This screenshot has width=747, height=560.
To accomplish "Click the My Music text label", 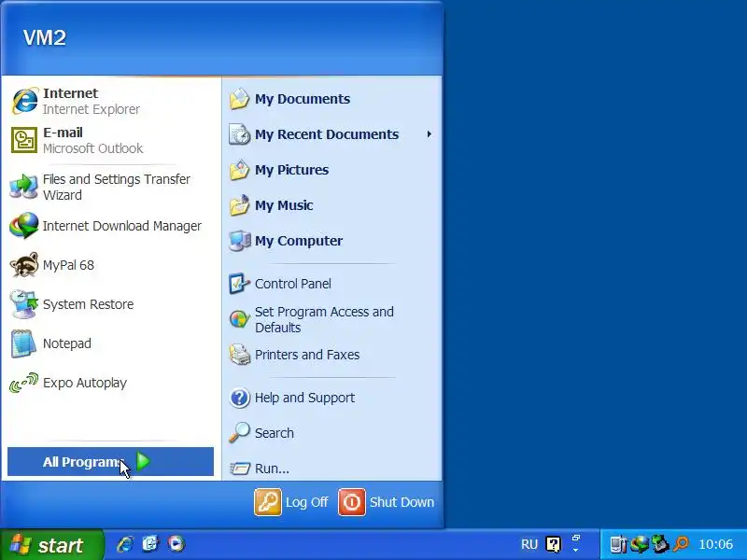I will click(x=284, y=205).
